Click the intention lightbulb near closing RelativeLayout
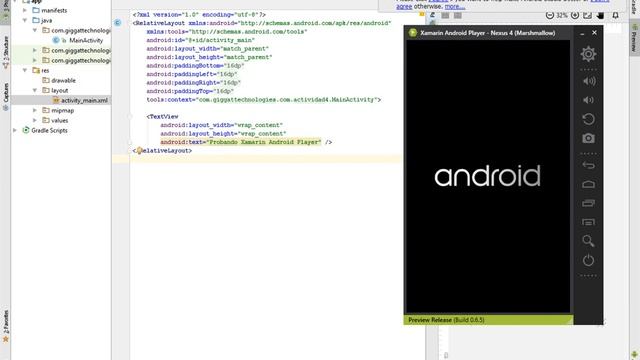Viewport: 640px width, 360px height. click(x=139, y=151)
